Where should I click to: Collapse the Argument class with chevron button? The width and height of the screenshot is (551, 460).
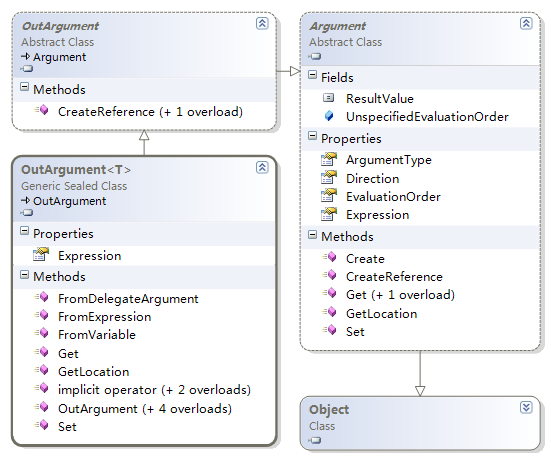[x=526, y=24]
